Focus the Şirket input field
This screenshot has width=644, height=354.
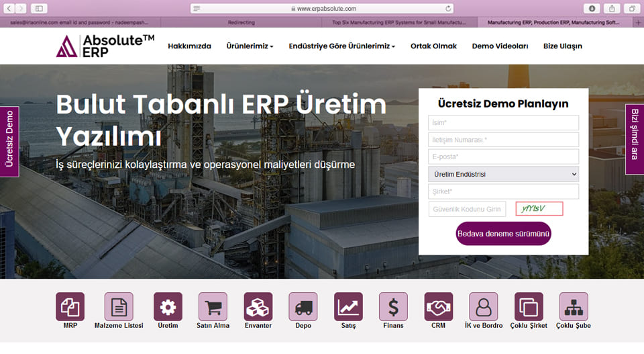[504, 191]
